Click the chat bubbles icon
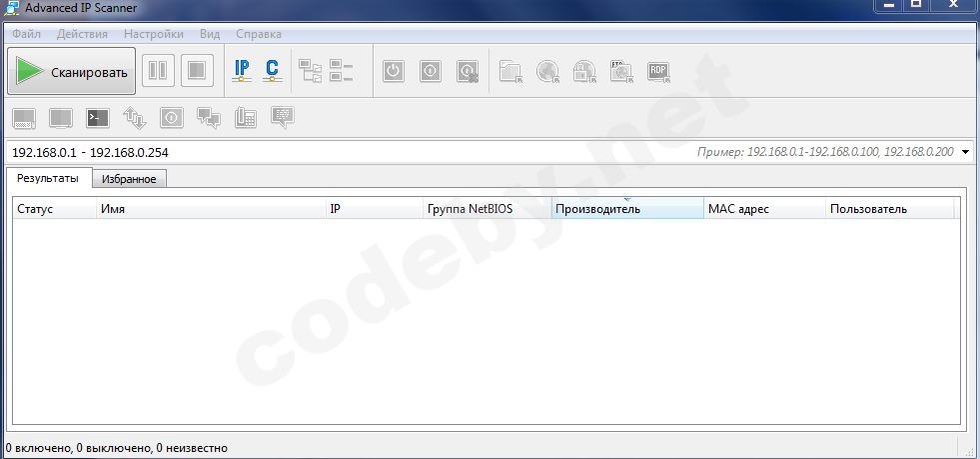This screenshot has height=459, width=980. point(208,118)
